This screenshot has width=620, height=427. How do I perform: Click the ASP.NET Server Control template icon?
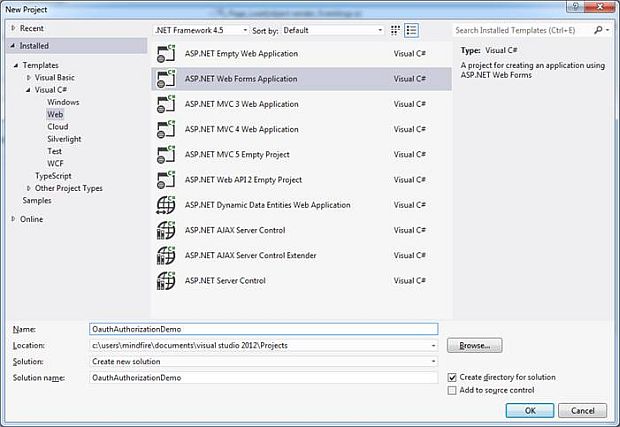[x=166, y=281]
